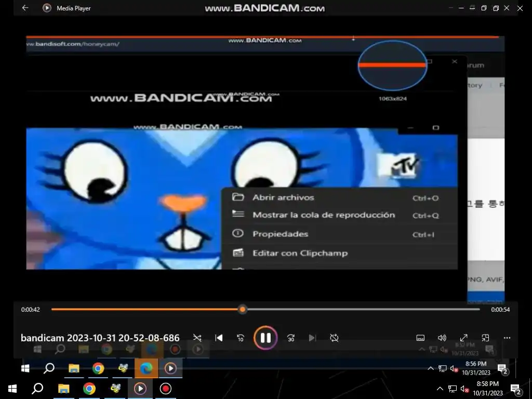The width and height of the screenshot is (532, 399).
Task: Click the total duration 0:00:54
Action: (500, 310)
